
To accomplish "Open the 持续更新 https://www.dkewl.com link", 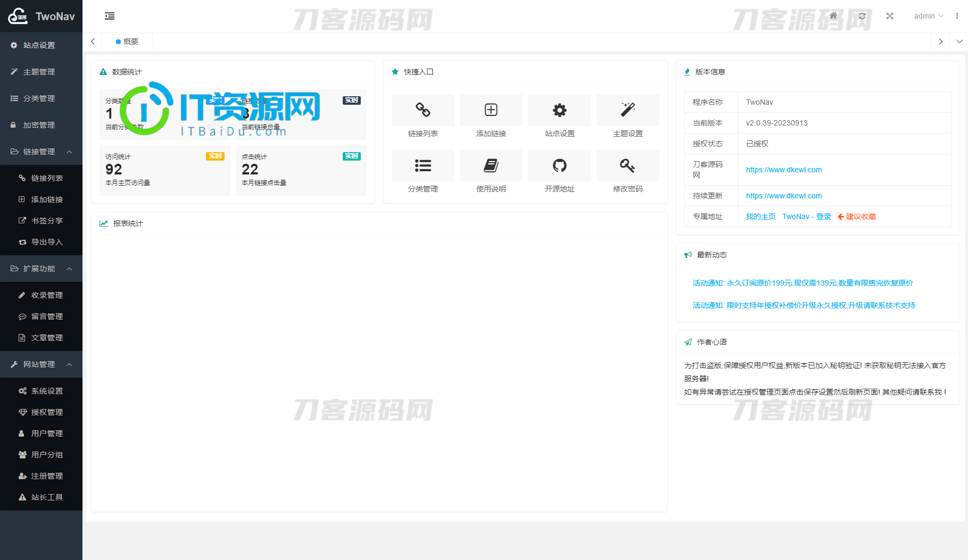I will pyautogui.click(x=784, y=196).
